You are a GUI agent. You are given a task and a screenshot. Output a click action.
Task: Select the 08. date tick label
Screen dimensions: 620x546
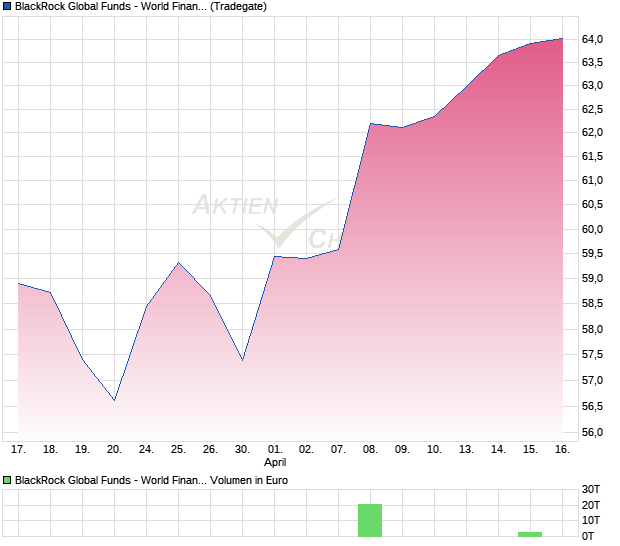click(370, 449)
